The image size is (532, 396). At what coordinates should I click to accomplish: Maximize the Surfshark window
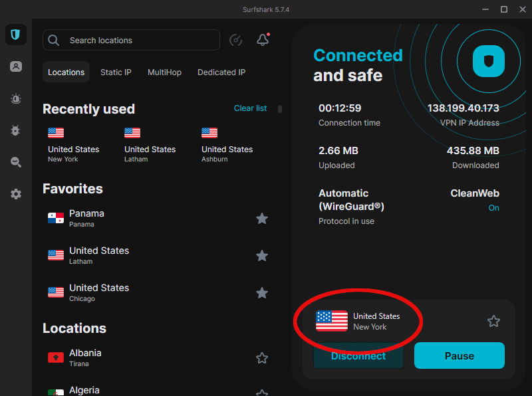pyautogui.click(x=504, y=9)
